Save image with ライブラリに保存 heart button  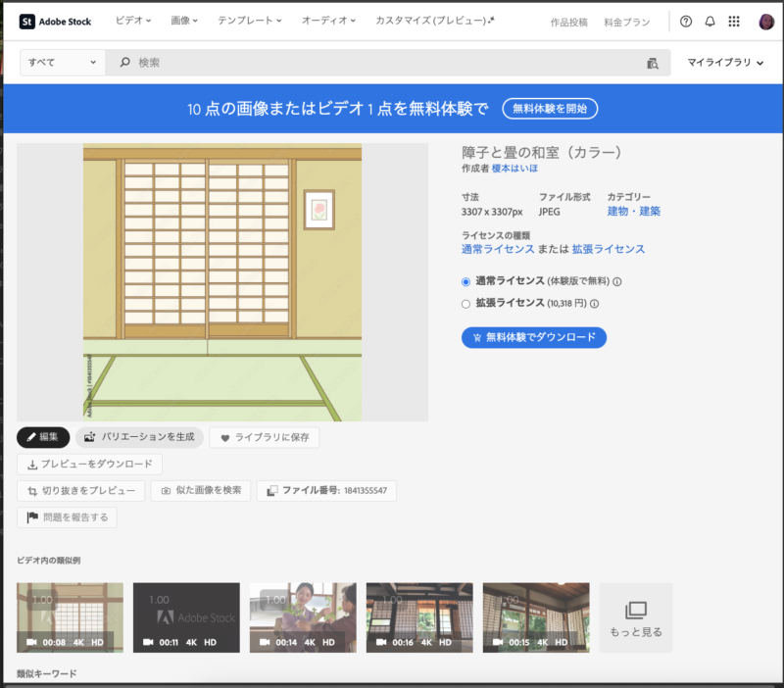pos(264,437)
